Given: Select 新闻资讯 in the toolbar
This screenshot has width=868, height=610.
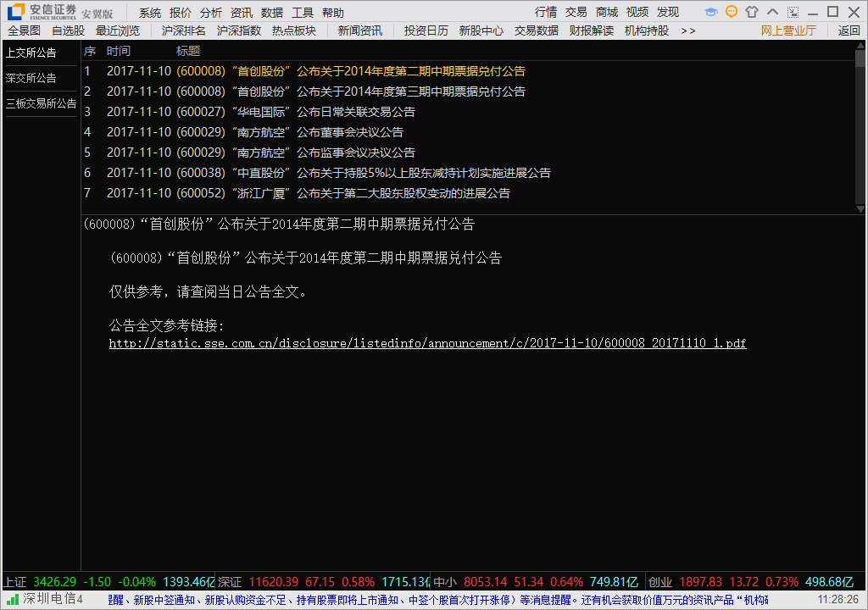Looking at the screenshot, I should (x=359, y=31).
